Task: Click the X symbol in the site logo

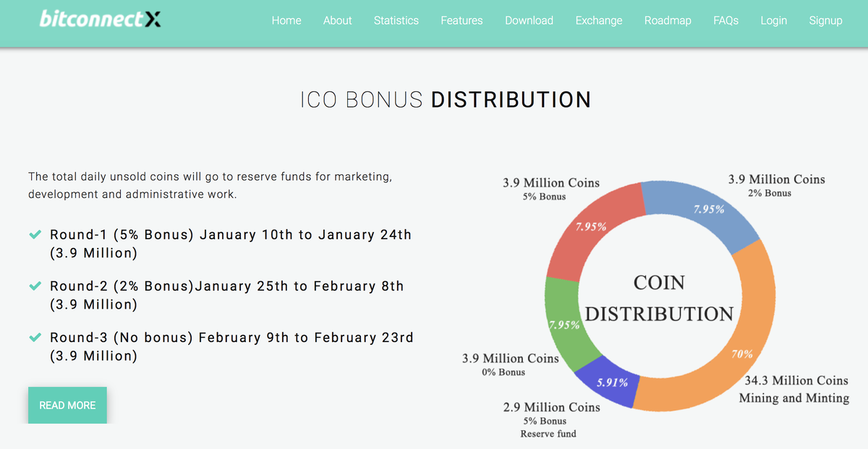Action: [x=153, y=20]
